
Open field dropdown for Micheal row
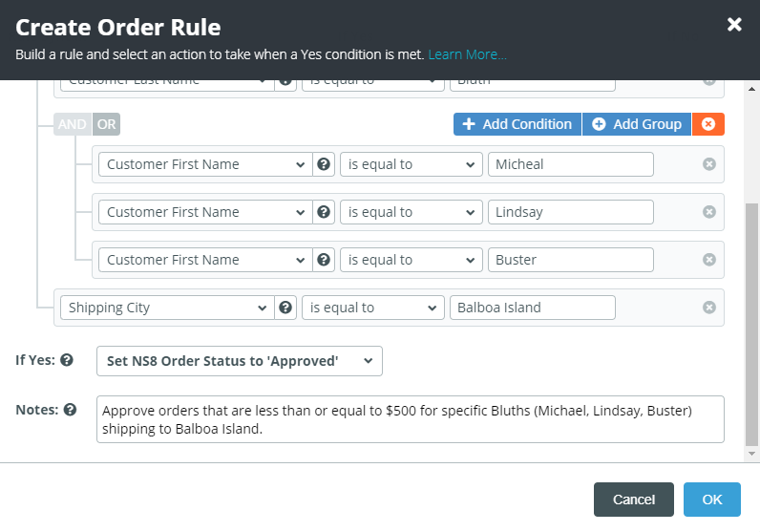205,164
